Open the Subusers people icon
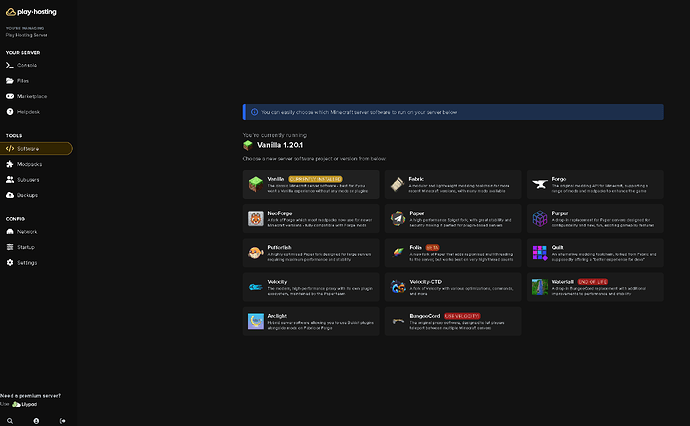 click(x=10, y=180)
